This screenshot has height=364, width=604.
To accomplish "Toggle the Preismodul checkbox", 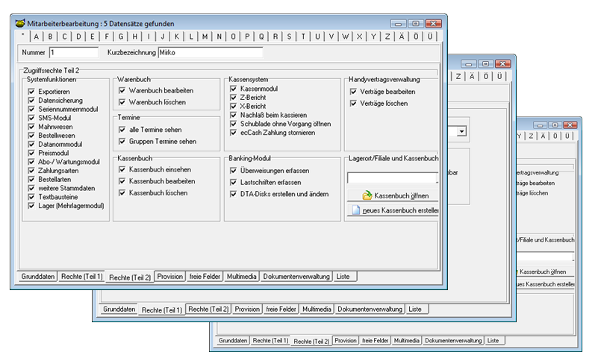I will [31, 153].
